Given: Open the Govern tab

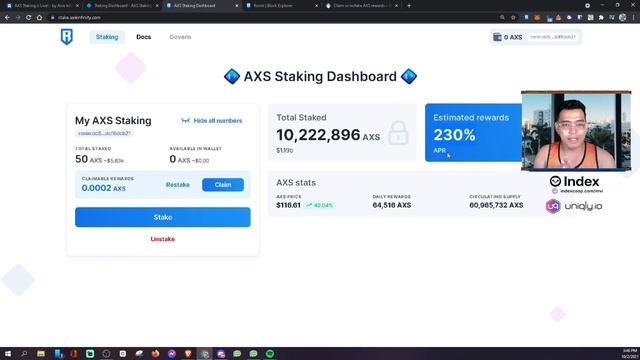Looking at the screenshot, I should coord(180,37).
